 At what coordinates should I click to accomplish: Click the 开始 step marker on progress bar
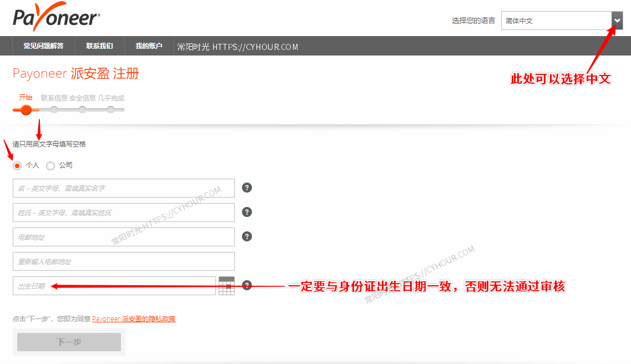click(x=26, y=110)
